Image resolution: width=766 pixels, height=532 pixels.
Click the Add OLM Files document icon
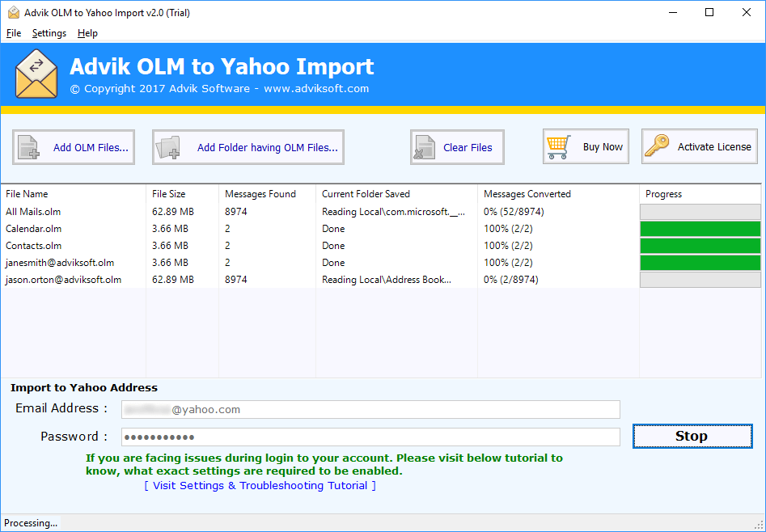click(x=28, y=147)
